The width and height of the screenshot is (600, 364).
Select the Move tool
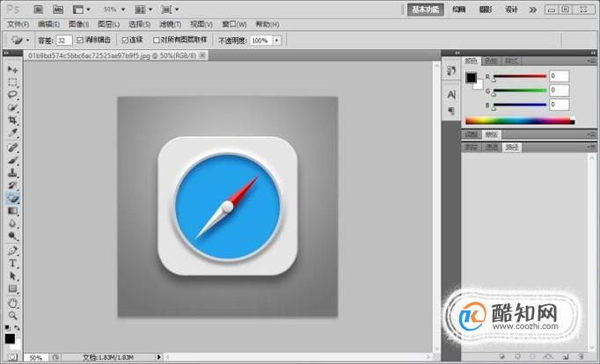[x=12, y=69]
